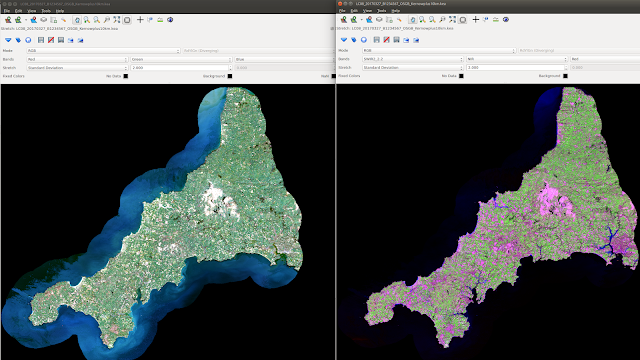Click Zoom Full Extent icon in right window

tap(452, 20)
